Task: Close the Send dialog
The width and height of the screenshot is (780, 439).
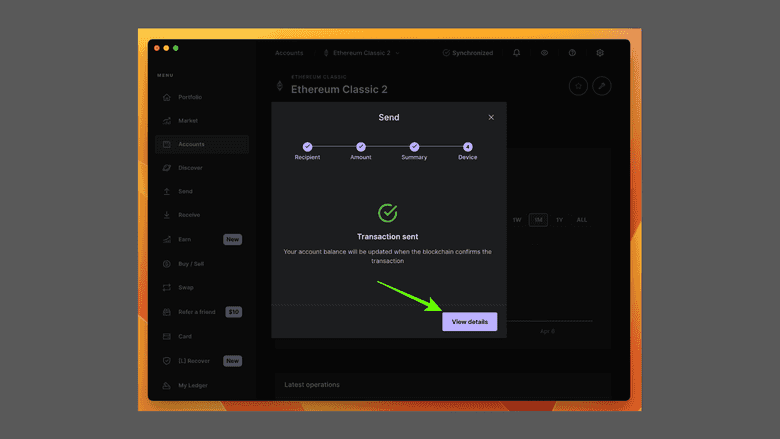Action: click(x=491, y=117)
